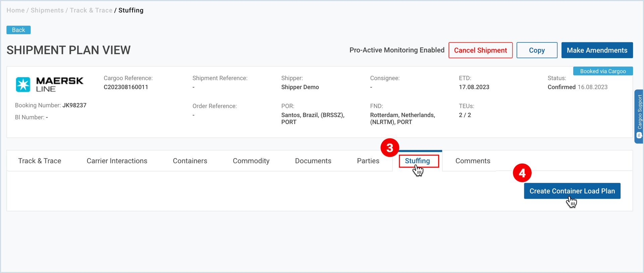Click the Booked via Cargoo badge

tap(603, 71)
